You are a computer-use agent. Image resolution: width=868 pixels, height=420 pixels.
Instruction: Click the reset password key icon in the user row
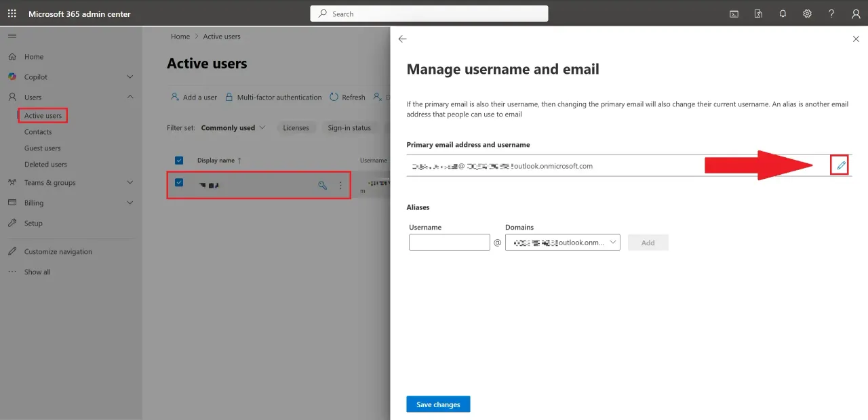[323, 185]
